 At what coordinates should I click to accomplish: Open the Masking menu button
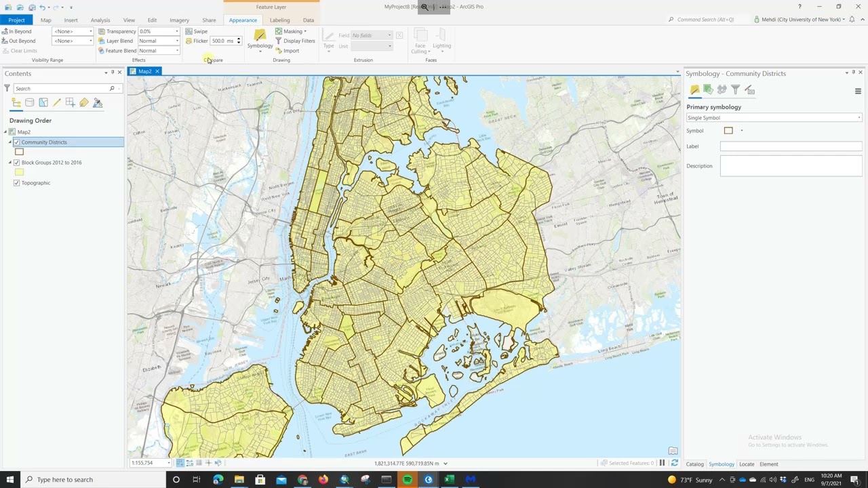tap(291, 31)
